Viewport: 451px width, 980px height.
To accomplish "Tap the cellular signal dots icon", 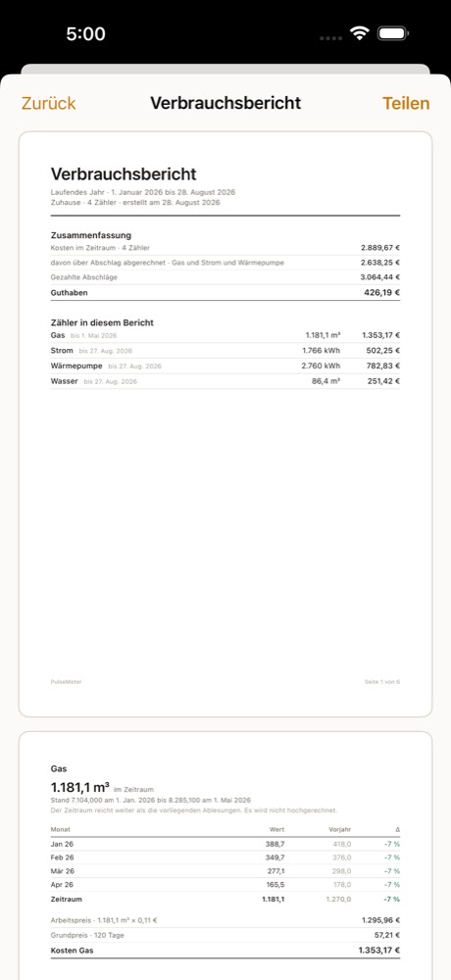I will point(331,38).
